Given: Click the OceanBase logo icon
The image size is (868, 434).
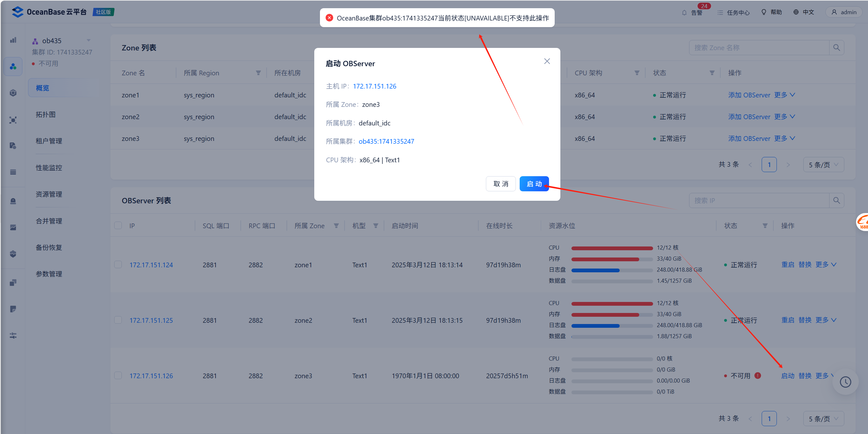Looking at the screenshot, I should point(18,12).
